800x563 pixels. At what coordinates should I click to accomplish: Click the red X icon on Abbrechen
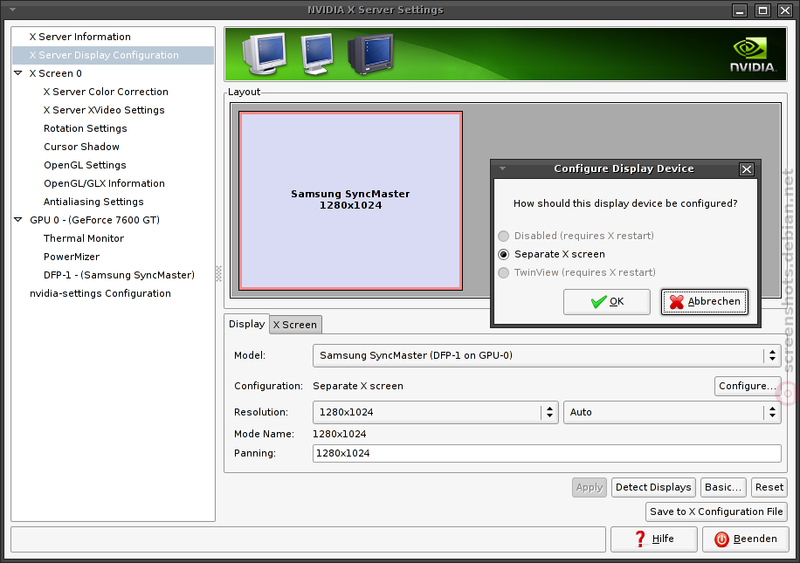tap(677, 302)
